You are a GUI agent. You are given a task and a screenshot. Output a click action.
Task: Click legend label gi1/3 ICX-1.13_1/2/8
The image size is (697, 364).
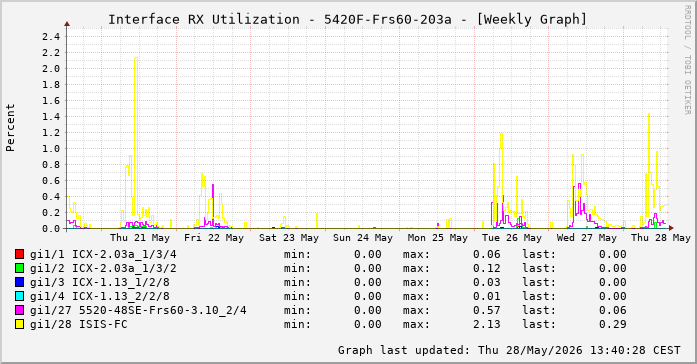coord(100,282)
